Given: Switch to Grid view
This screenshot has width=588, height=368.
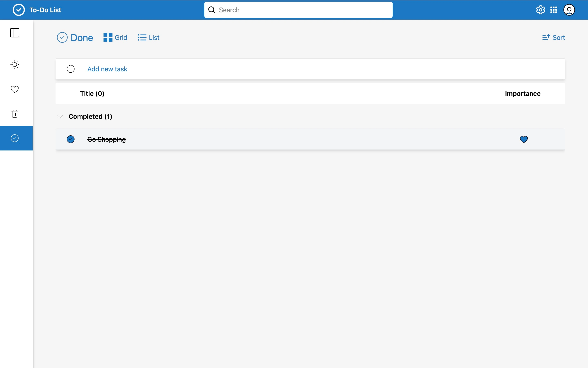Looking at the screenshot, I should [x=115, y=37].
